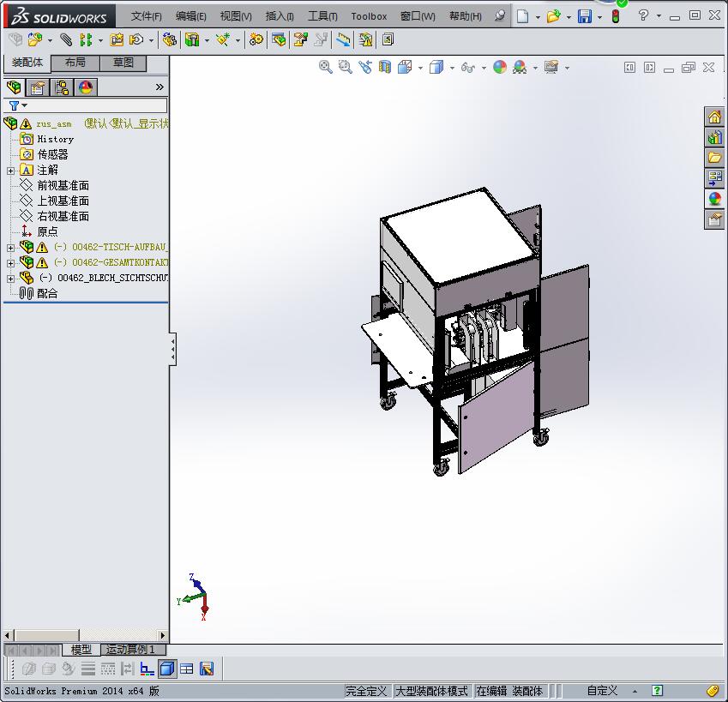Open the 自定义 units dropdown arrow in status bar
Image resolution: width=728 pixels, height=702 pixels.
coord(635,692)
